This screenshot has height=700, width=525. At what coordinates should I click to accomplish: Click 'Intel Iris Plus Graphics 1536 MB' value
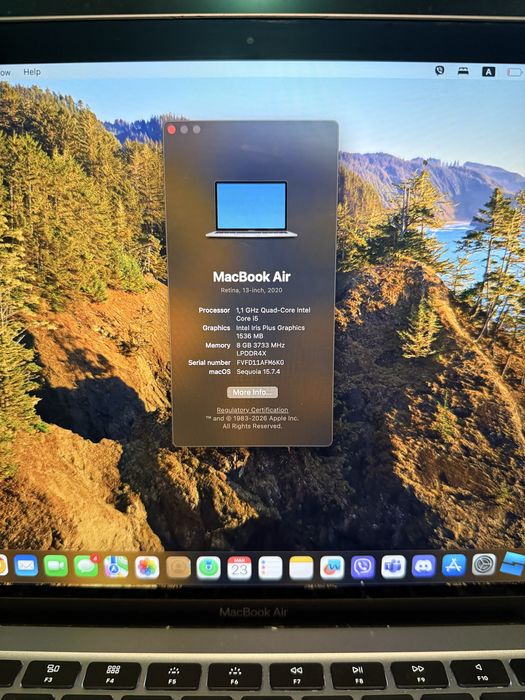(270, 332)
